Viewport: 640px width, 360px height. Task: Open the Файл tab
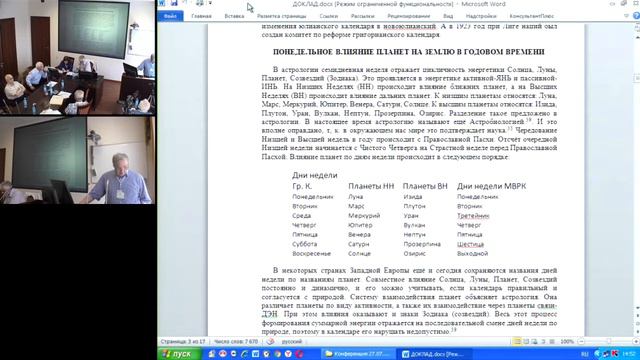click(170, 16)
